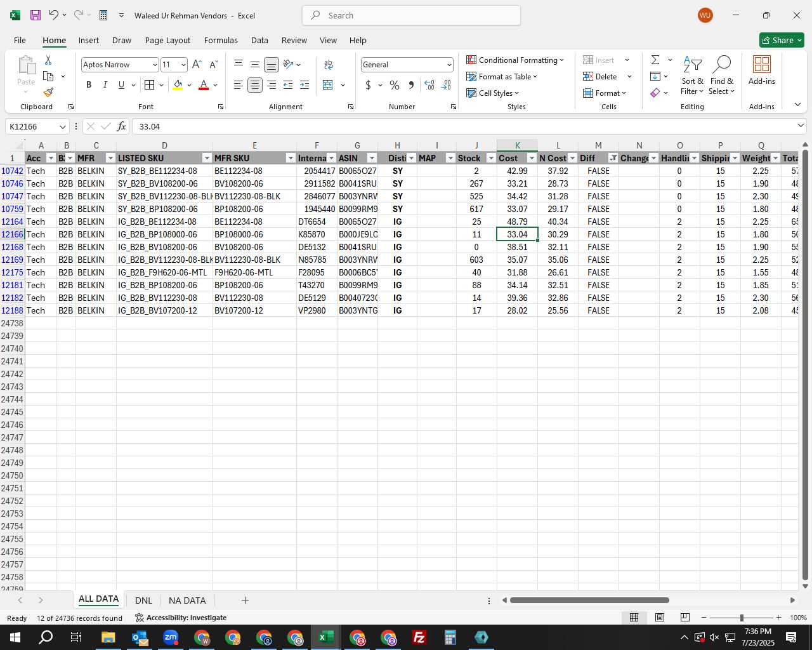Switch to the Formulas ribbon tab
This screenshot has height=650, width=812.
tap(221, 40)
